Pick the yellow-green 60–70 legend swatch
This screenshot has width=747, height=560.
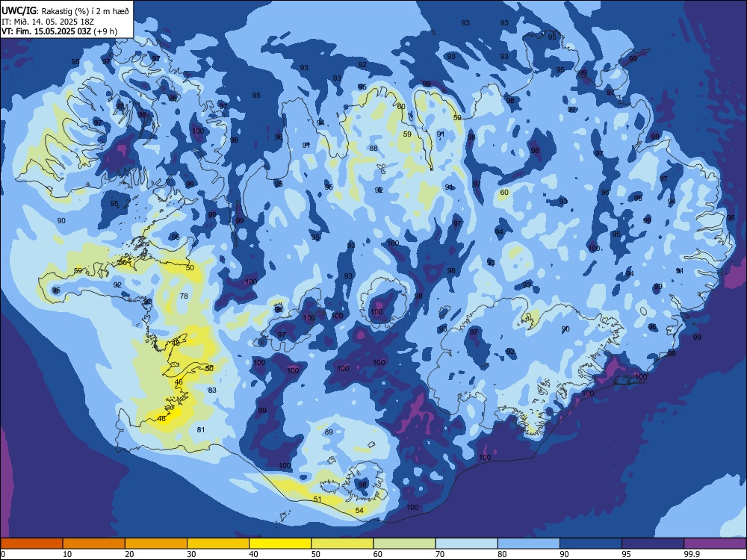click(x=404, y=544)
